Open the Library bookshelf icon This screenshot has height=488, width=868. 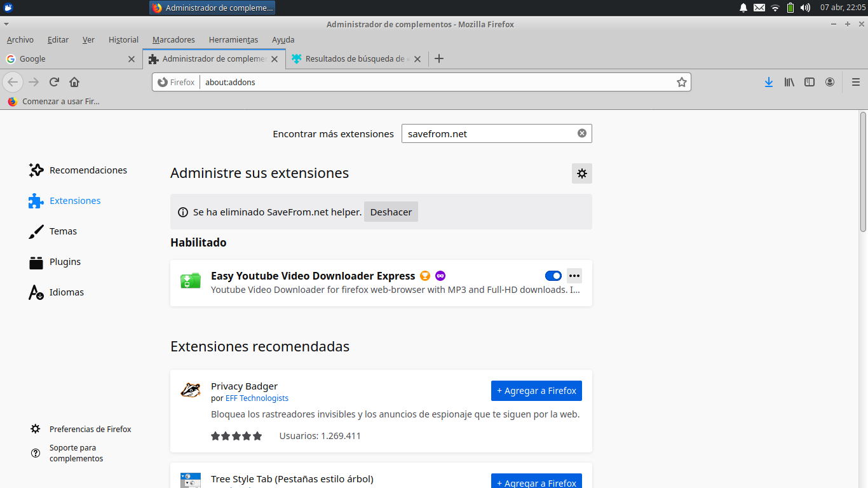point(789,82)
